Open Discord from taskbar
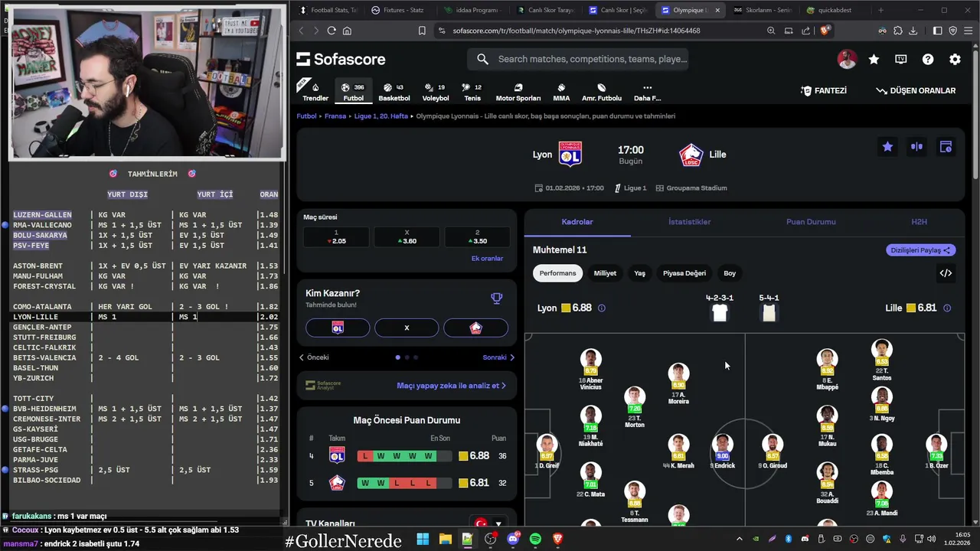The height and width of the screenshot is (551, 980). (x=513, y=539)
